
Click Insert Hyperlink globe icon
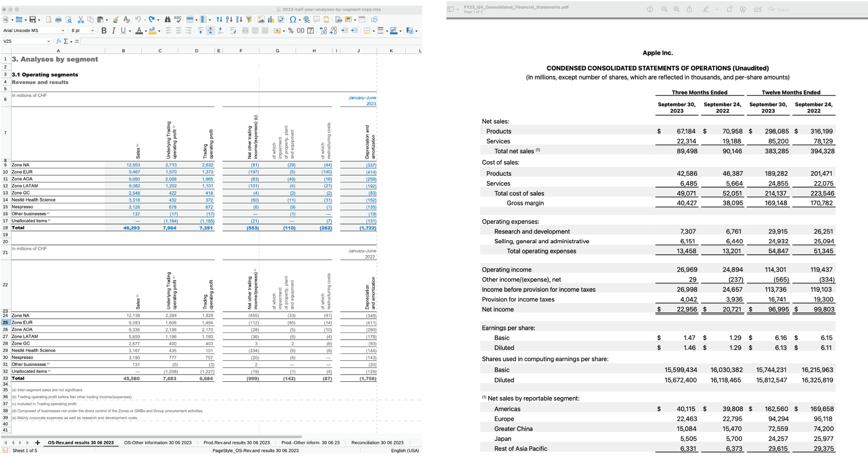pyautogui.click(x=306, y=19)
